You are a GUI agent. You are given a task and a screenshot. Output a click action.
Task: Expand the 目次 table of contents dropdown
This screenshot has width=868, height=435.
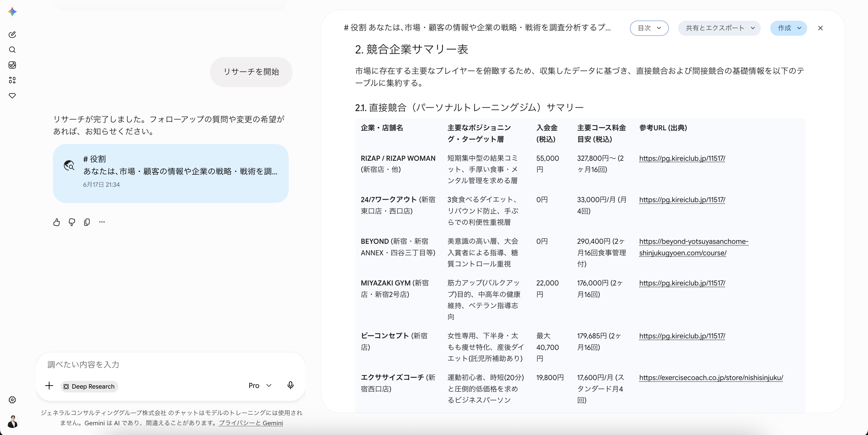click(x=649, y=28)
